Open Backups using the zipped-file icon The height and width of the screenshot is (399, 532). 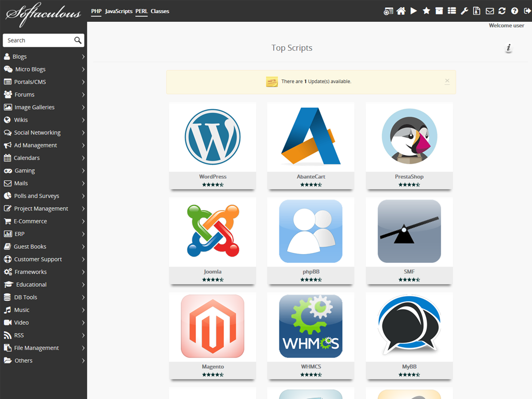(x=477, y=10)
